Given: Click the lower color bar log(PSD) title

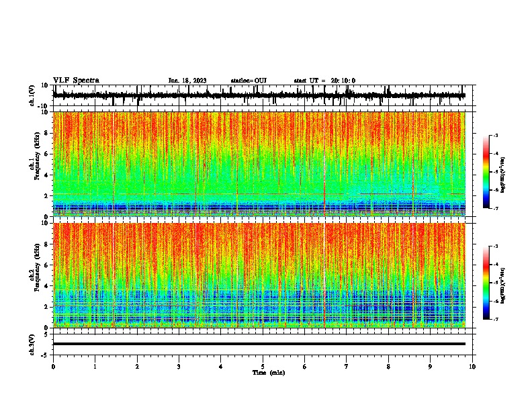Looking at the screenshot, I should coord(503,285).
